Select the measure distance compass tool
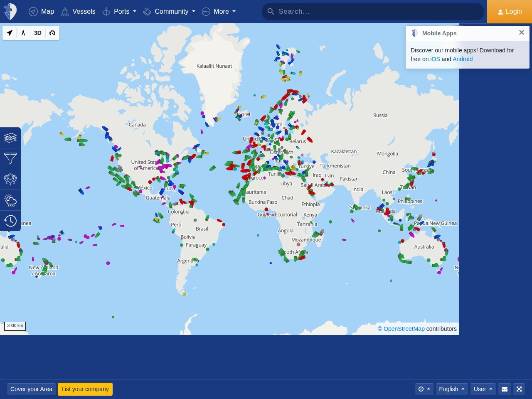The height and width of the screenshot is (399, 532). (x=23, y=33)
